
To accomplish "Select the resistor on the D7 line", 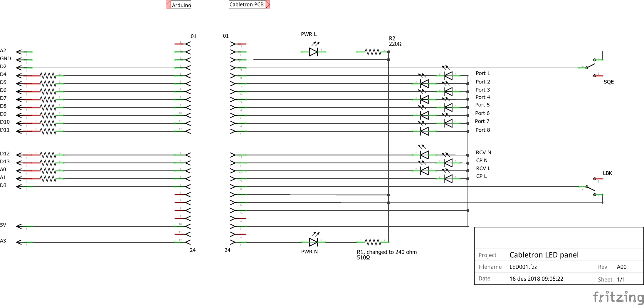I will 48,100.
